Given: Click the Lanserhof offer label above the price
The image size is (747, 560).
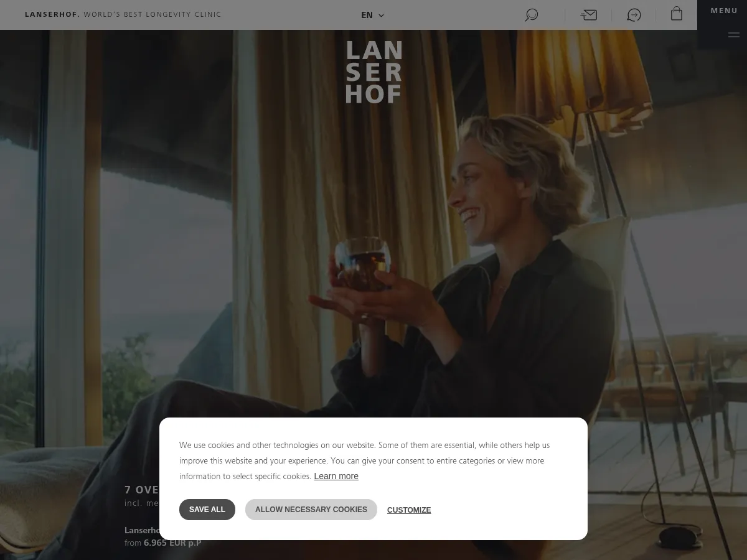Looking at the screenshot, I should click(x=142, y=530).
